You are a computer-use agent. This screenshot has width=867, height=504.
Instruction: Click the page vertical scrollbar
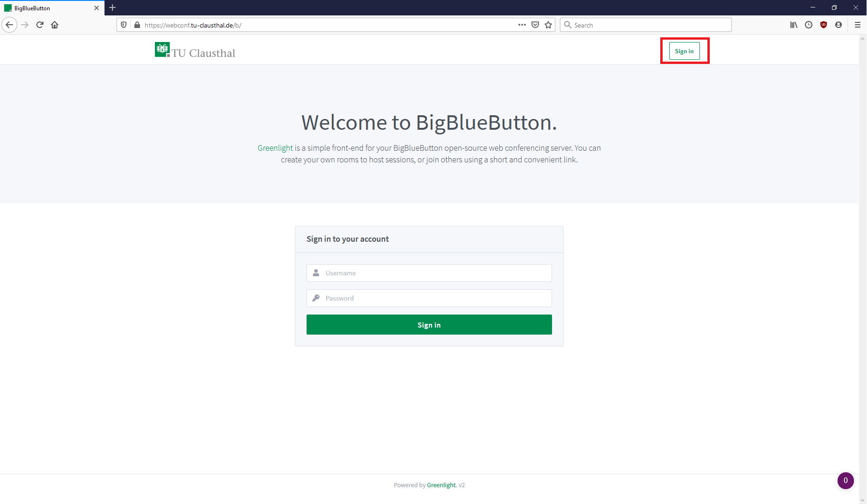[x=862, y=269]
